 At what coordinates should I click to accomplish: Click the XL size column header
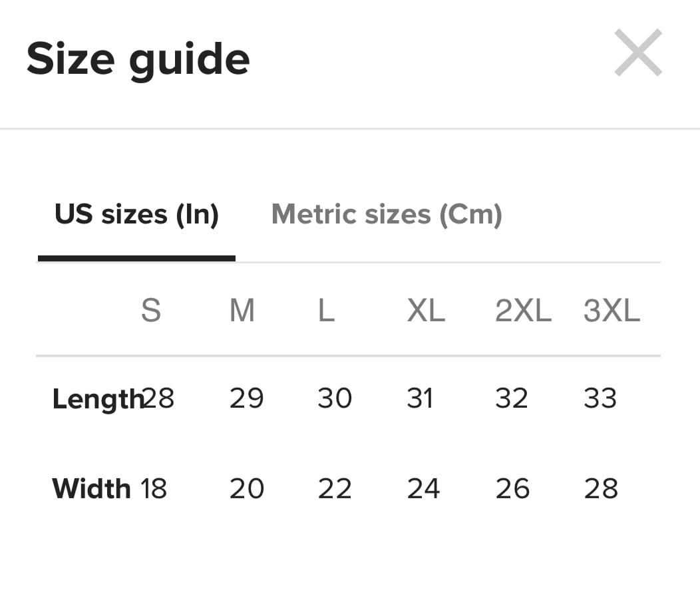point(426,310)
